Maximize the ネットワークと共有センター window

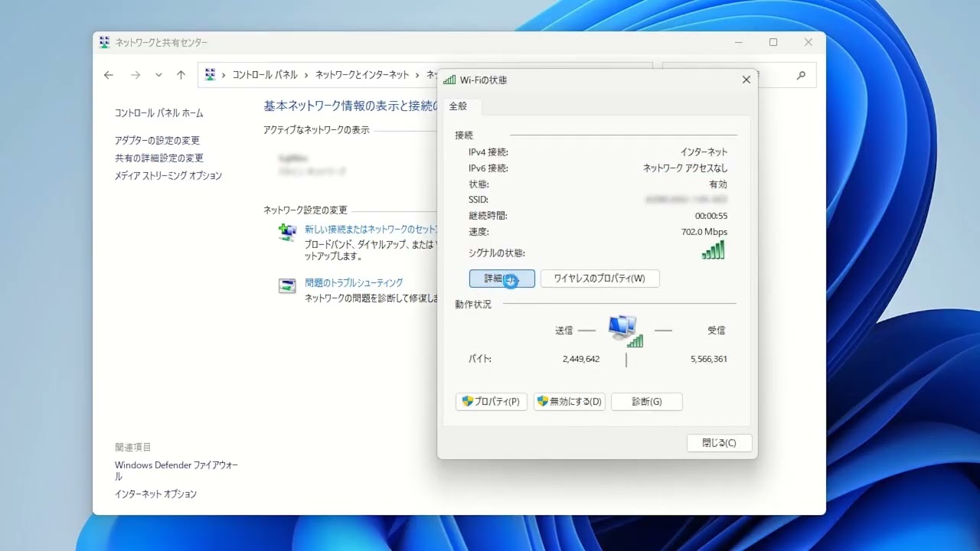[773, 43]
